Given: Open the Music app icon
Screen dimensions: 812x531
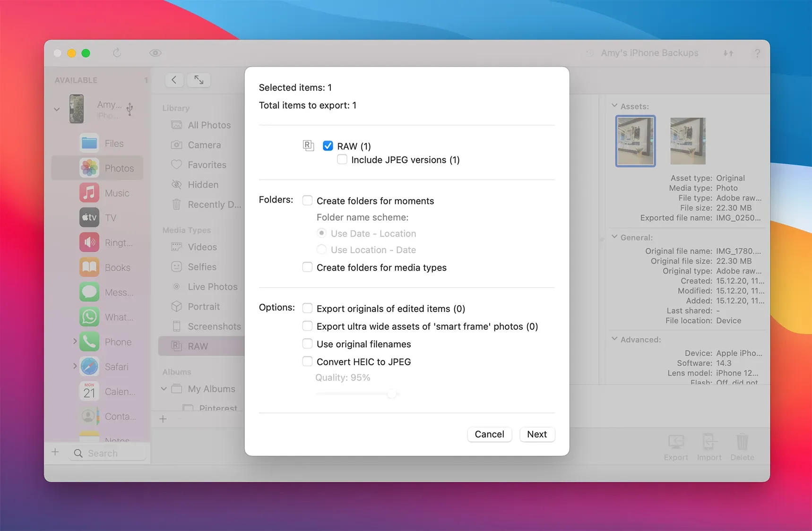Looking at the screenshot, I should click(x=89, y=193).
